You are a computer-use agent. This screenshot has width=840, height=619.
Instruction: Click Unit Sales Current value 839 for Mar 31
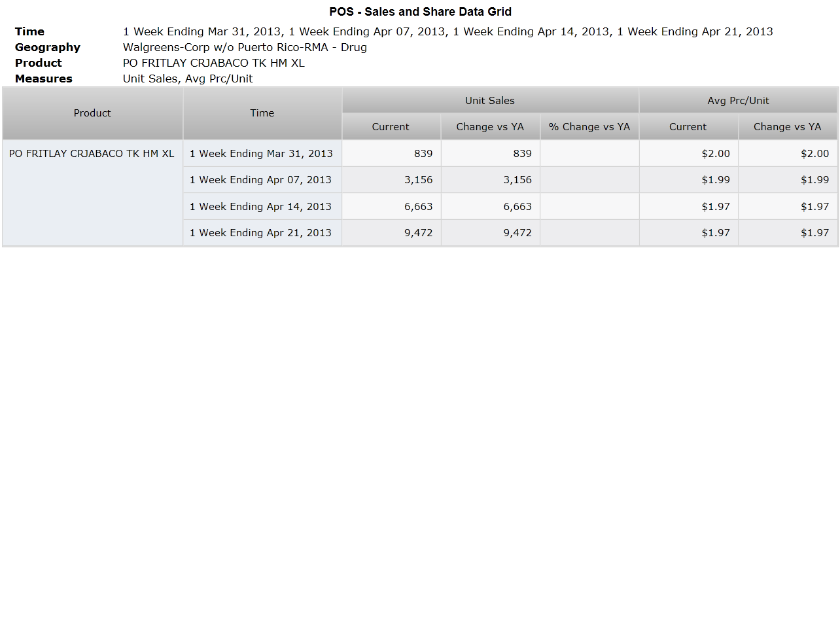pyautogui.click(x=391, y=153)
